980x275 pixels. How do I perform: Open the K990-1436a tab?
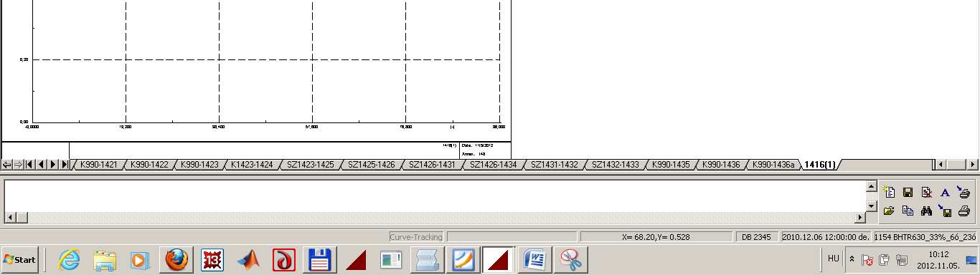point(774,165)
